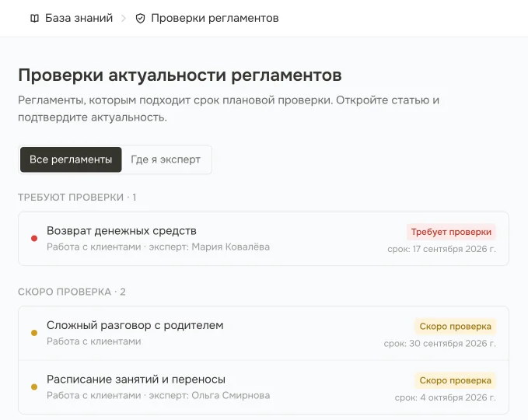Screen dimensions: 528x420
Task: Click the Требует проверки badge
Action: click(451, 232)
